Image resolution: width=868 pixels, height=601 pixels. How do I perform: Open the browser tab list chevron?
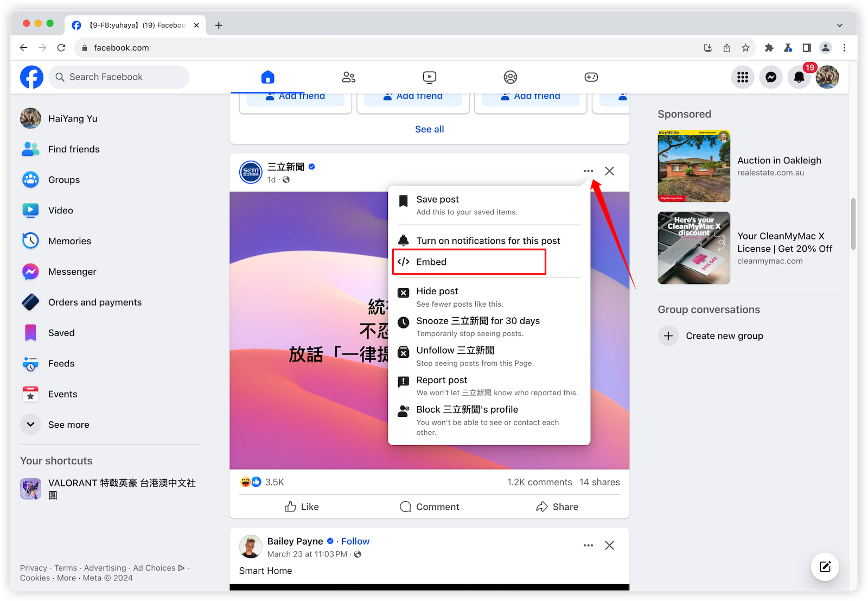tap(839, 25)
